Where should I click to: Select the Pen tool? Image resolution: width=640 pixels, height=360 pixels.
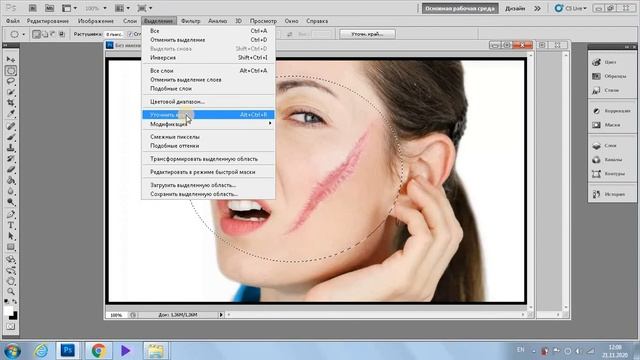click(x=11, y=214)
